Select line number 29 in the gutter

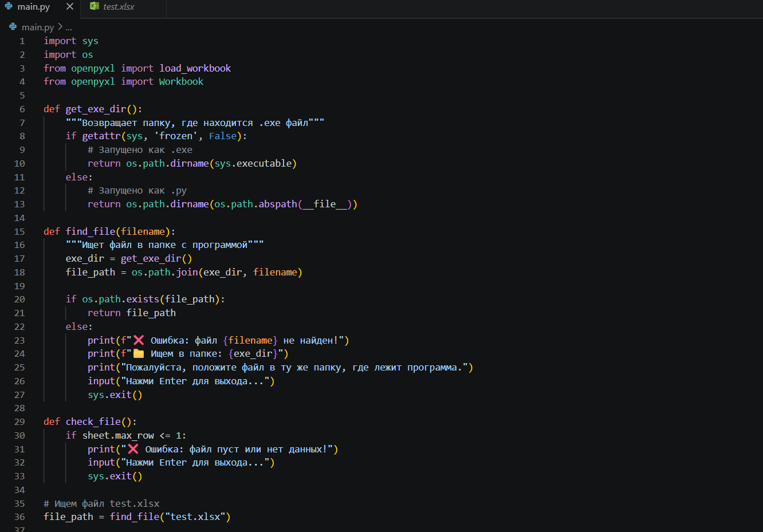19,421
